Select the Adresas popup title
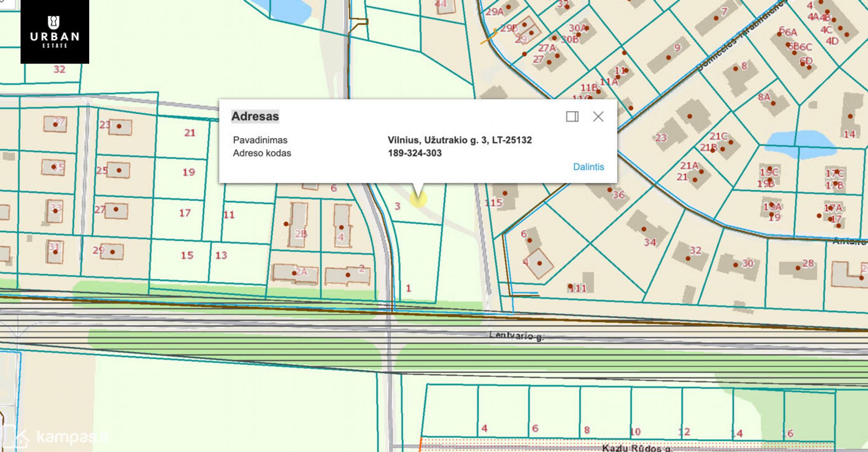The image size is (868, 452). tap(255, 116)
